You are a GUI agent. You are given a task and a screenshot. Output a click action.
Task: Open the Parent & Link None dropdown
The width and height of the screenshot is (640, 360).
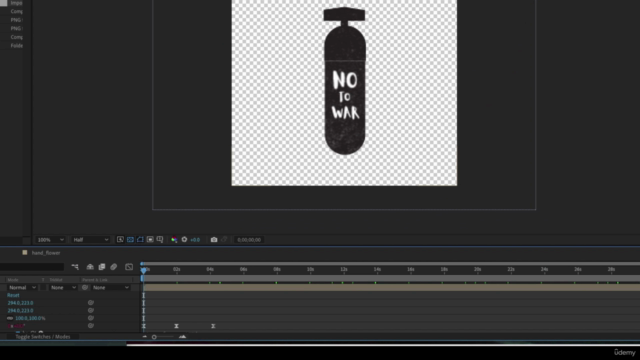click(110, 287)
